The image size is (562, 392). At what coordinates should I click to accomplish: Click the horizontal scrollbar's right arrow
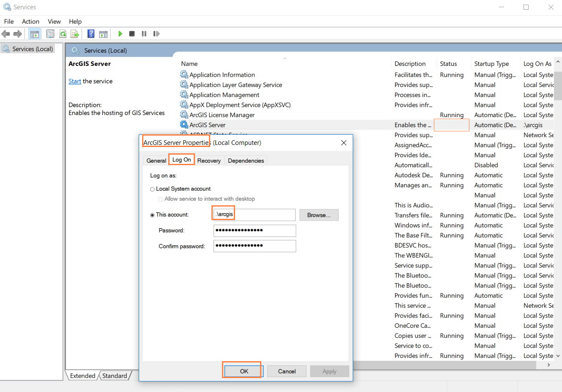[x=549, y=365]
